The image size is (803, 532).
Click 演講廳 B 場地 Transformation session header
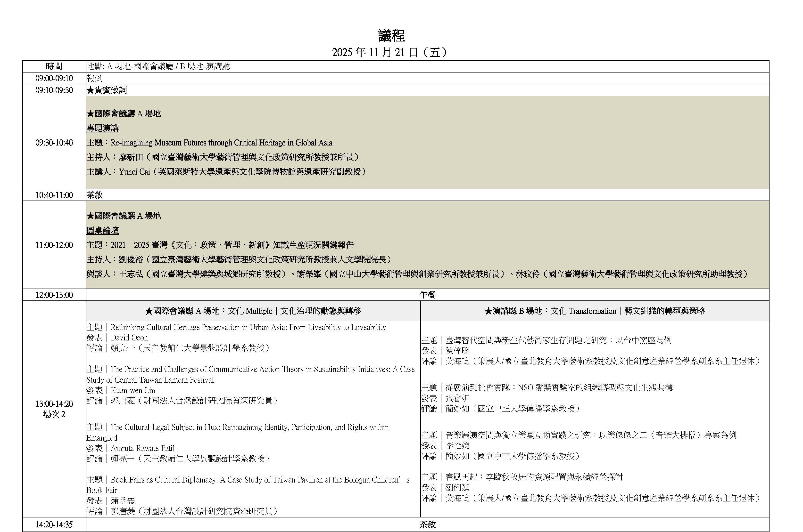pos(595,311)
